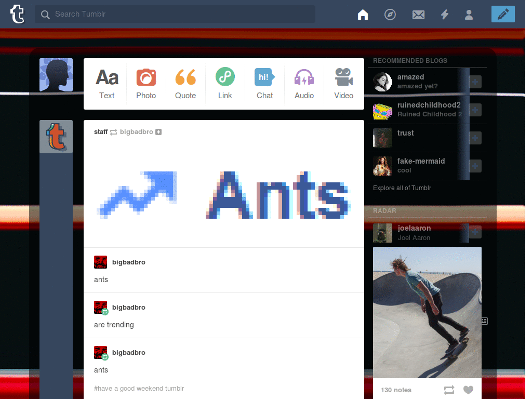Open the Account person icon
Image resolution: width=532 pixels, height=399 pixels.
pyautogui.click(x=469, y=15)
